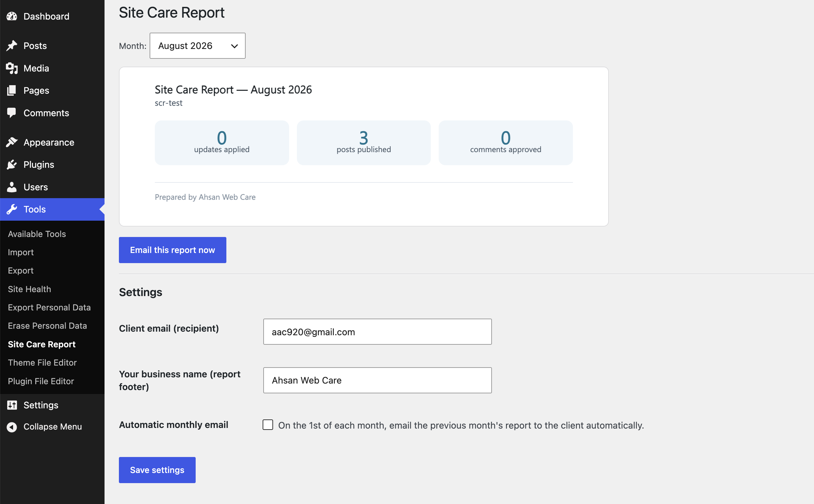The height and width of the screenshot is (504, 814).
Task: Click the 'Month:' label text
Action: click(133, 46)
